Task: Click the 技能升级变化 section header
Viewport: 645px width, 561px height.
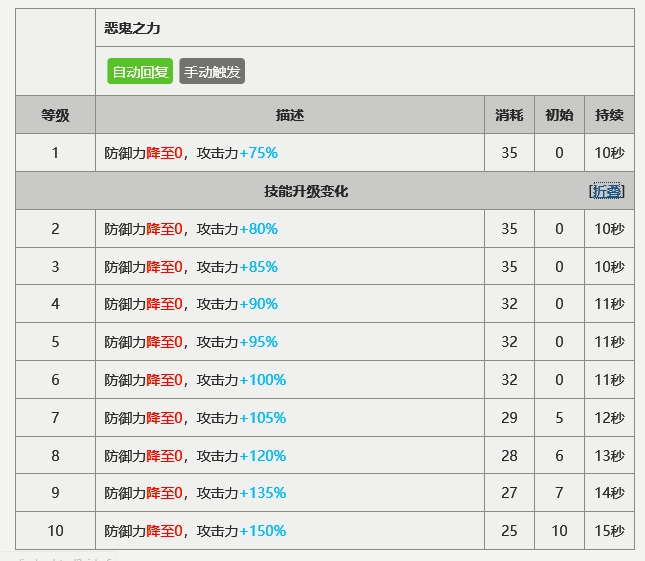Action: coord(306,191)
